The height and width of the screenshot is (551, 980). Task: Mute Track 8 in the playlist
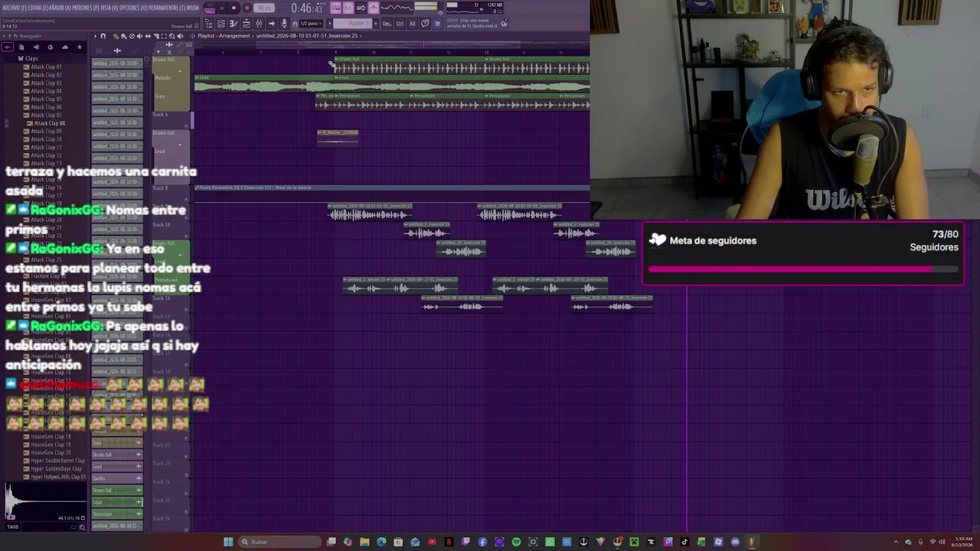[186, 200]
